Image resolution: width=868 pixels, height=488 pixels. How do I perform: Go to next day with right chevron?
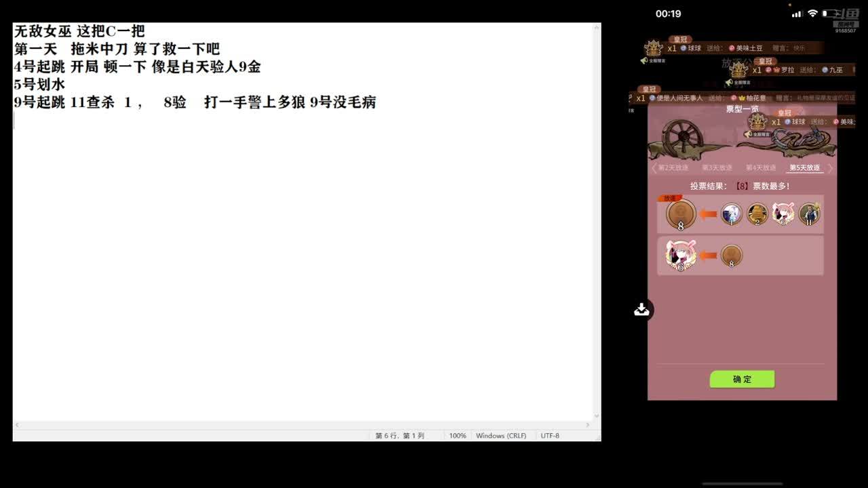tap(831, 168)
